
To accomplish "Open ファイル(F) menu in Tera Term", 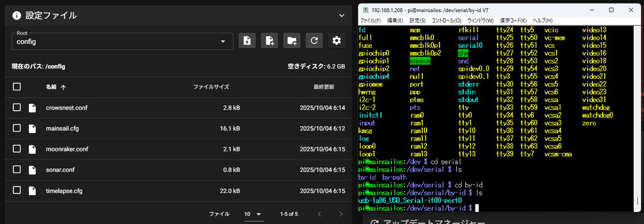I will [370, 20].
